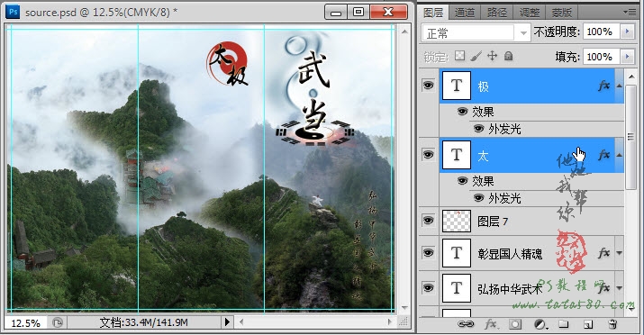Add a layer mask
The height and width of the screenshot is (335, 644).
pos(515,324)
